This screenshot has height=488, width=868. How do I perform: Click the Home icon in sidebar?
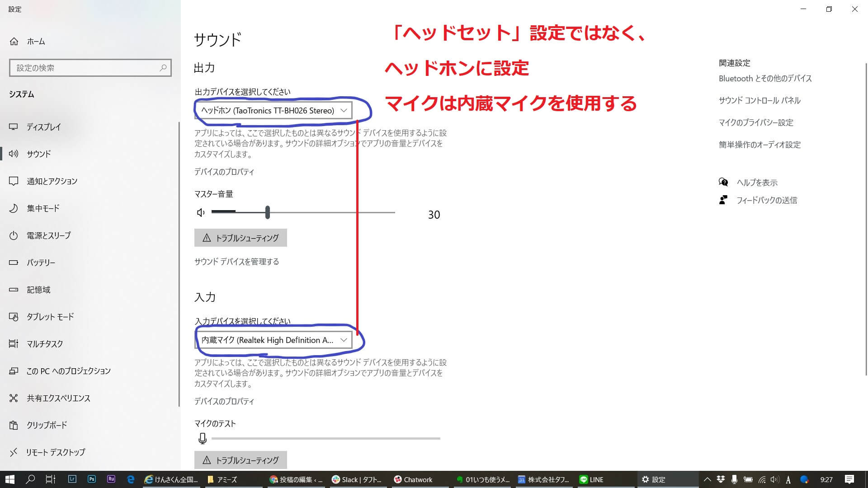(x=14, y=42)
